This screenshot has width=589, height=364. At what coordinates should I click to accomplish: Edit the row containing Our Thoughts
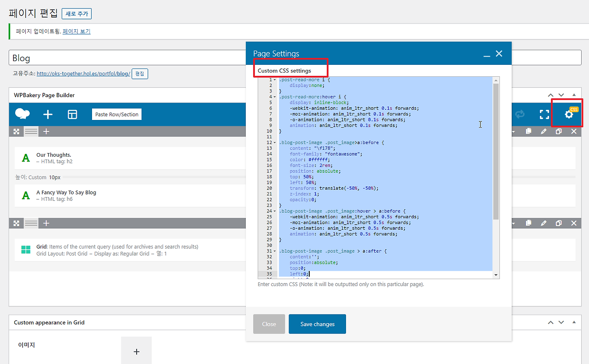tap(543, 131)
